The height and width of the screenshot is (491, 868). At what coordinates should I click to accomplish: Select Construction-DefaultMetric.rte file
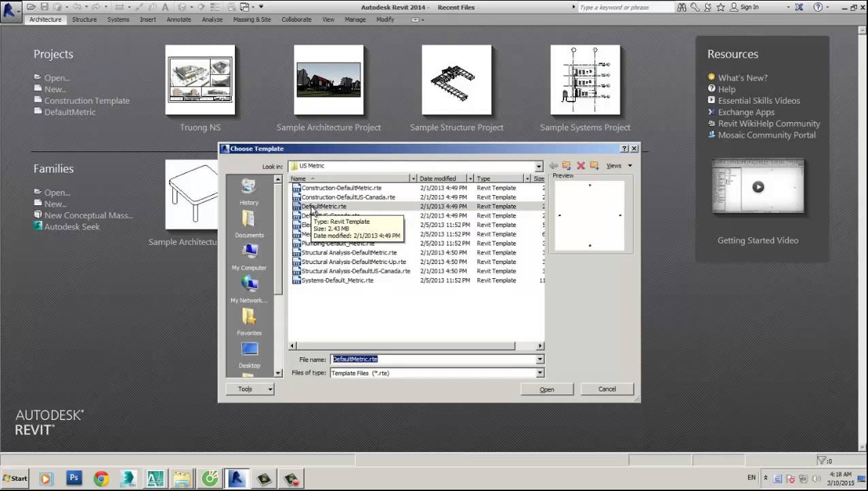[341, 188]
